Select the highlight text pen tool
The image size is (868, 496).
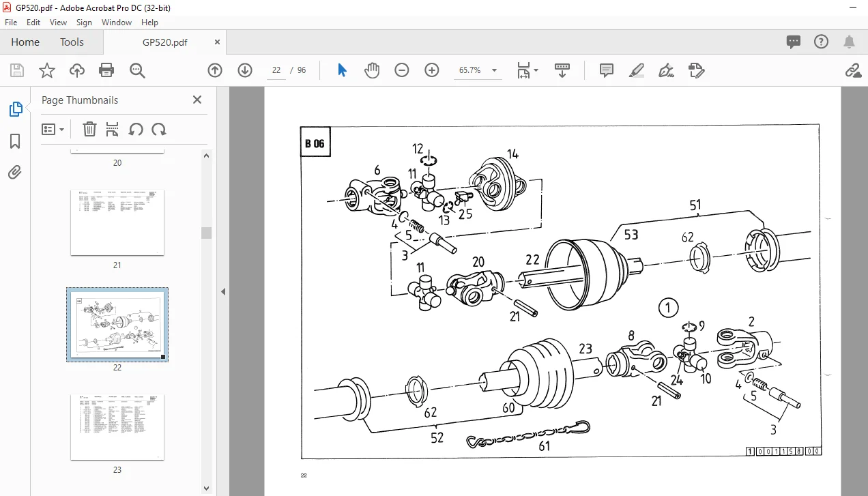click(637, 70)
